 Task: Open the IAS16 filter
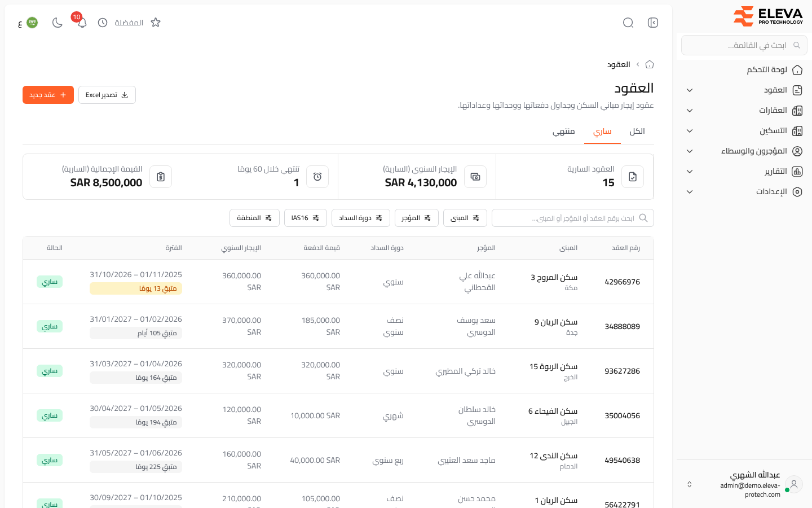click(306, 218)
